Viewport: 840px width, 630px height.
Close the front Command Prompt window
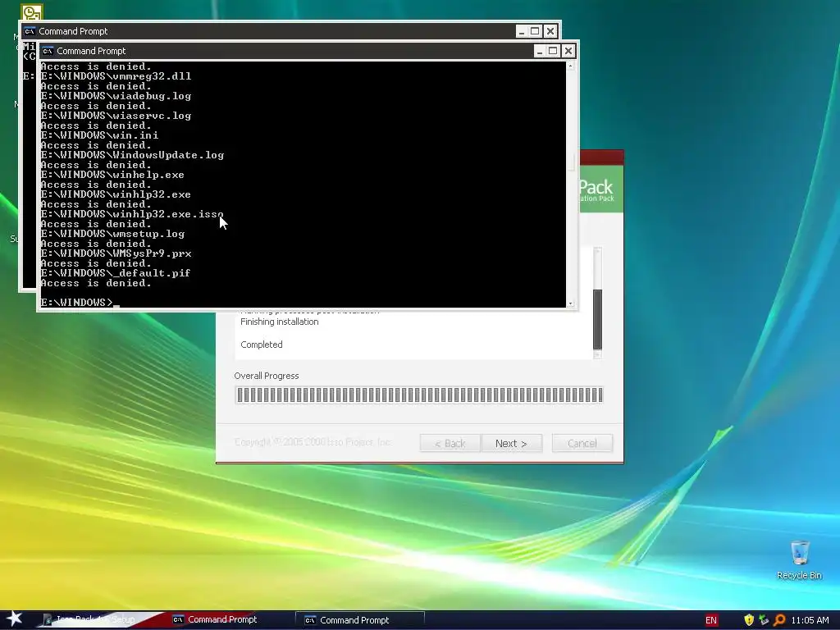point(568,51)
